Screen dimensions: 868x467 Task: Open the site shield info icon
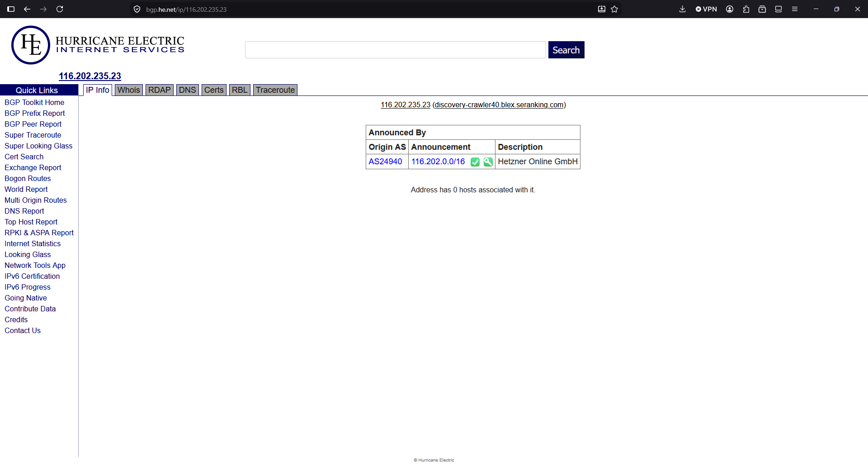[x=137, y=9]
